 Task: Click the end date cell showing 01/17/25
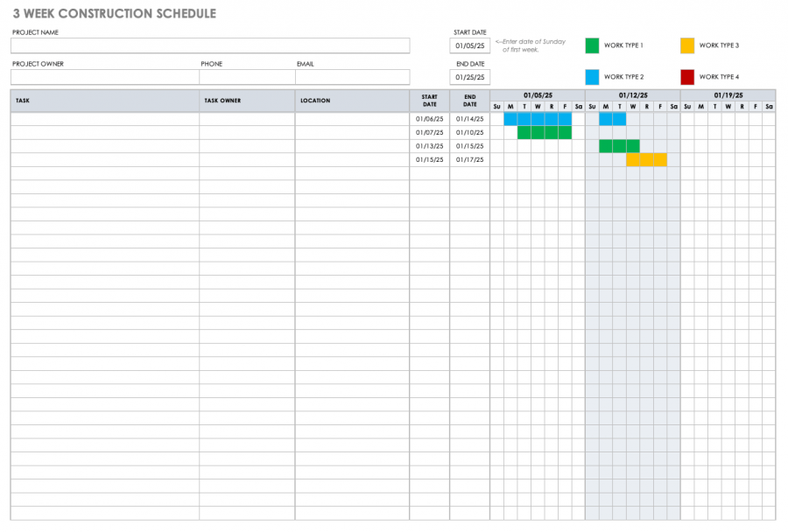(x=468, y=159)
